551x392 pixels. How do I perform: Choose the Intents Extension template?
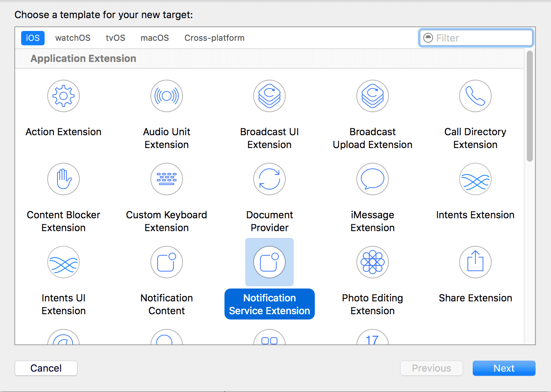(x=475, y=179)
